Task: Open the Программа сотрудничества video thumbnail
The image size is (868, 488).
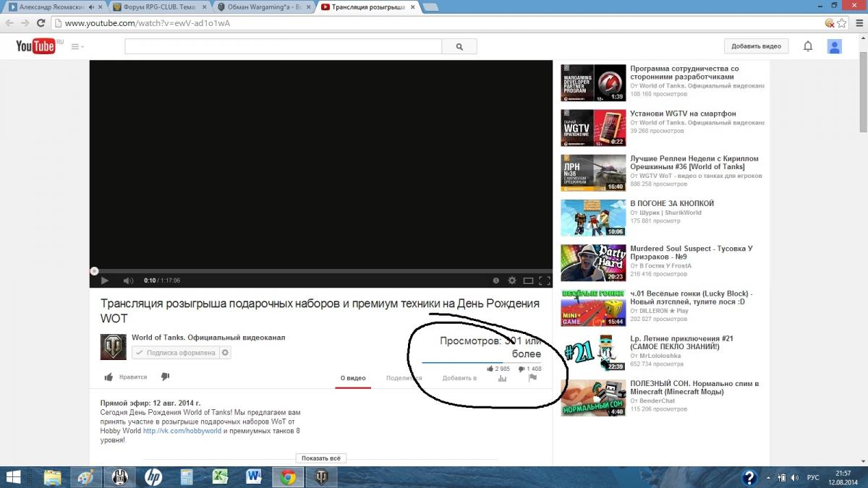Action: point(593,83)
